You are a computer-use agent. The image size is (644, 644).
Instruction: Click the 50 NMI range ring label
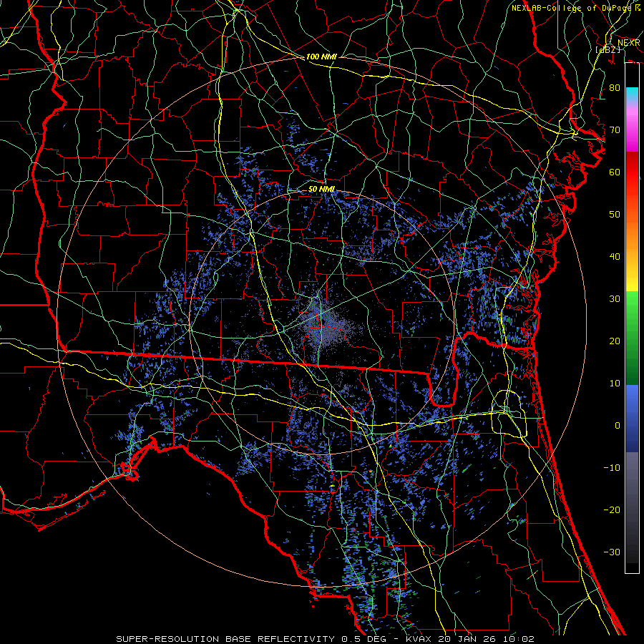click(x=321, y=190)
